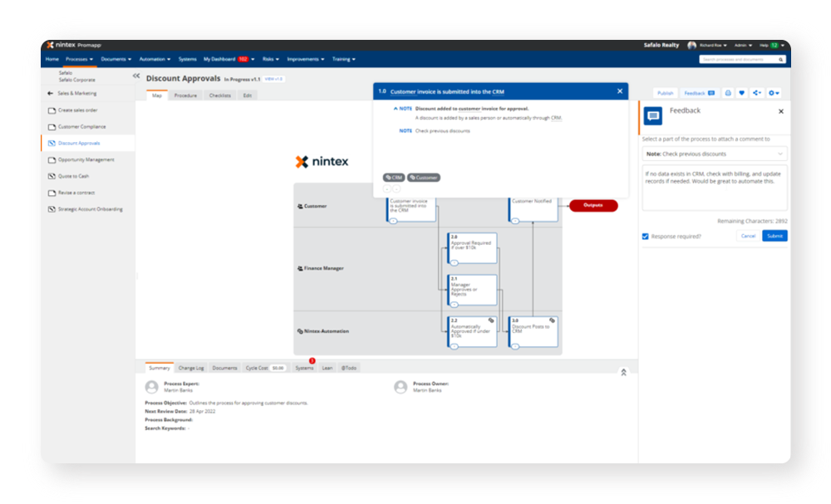Click into the feedback comment text area
This screenshot has height=504, width=831.
coord(714,188)
